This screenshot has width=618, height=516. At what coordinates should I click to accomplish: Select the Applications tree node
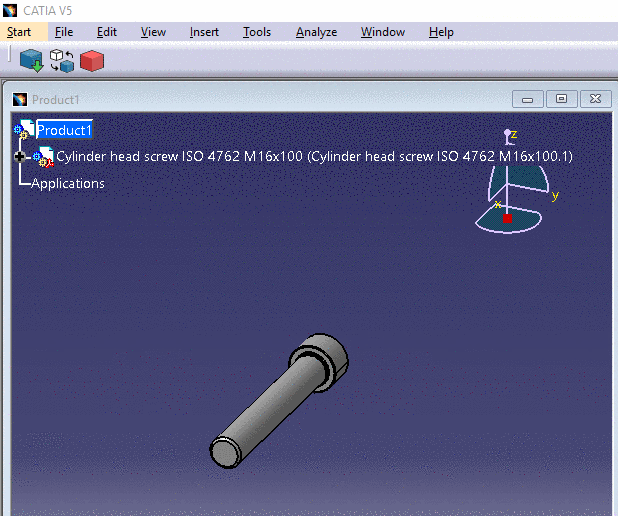pos(68,183)
